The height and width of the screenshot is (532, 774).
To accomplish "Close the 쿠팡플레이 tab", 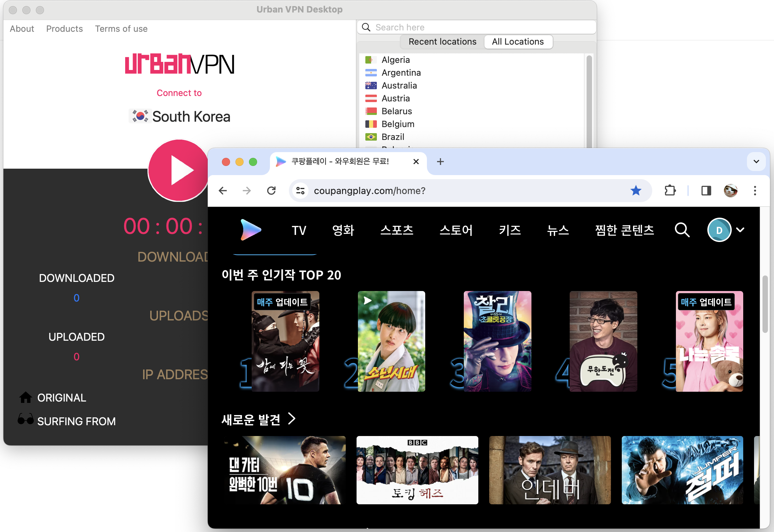I will tap(416, 162).
